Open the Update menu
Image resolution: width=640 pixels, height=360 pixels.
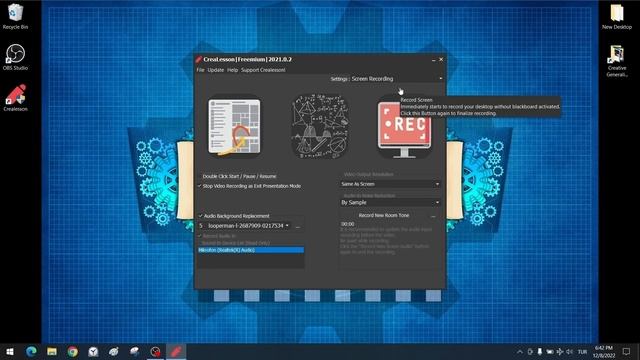coord(216,70)
